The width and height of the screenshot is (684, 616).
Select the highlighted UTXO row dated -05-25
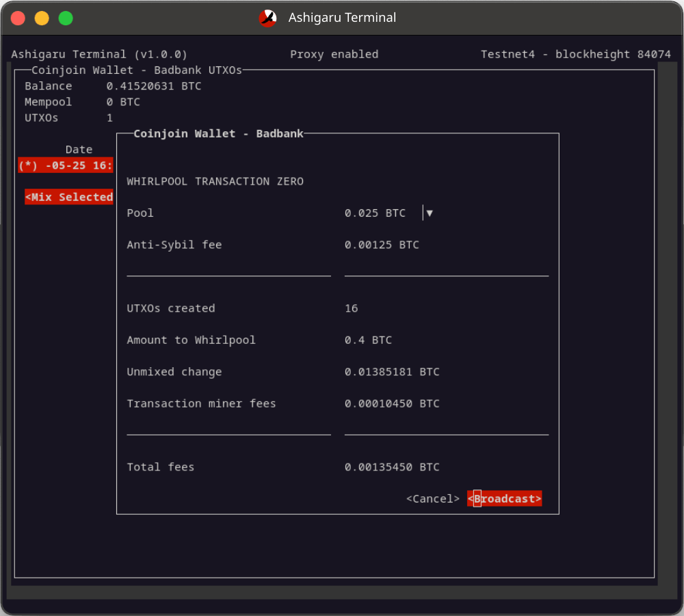[x=66, y=165]
